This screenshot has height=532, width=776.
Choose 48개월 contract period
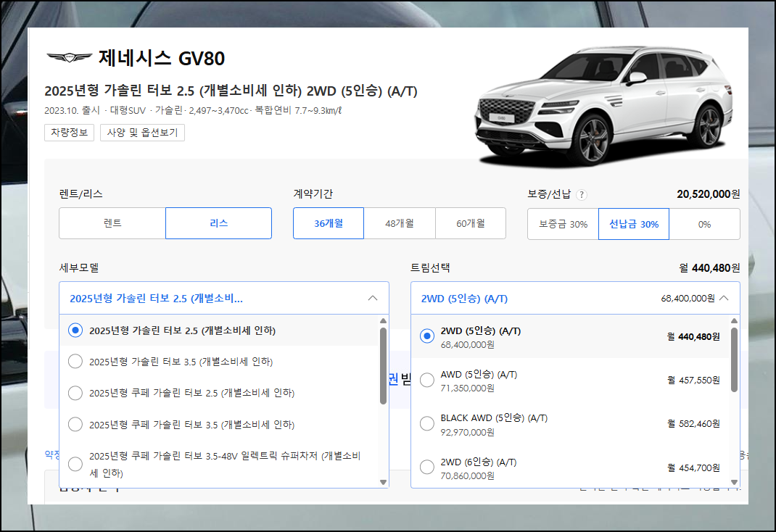coord(400,223)
